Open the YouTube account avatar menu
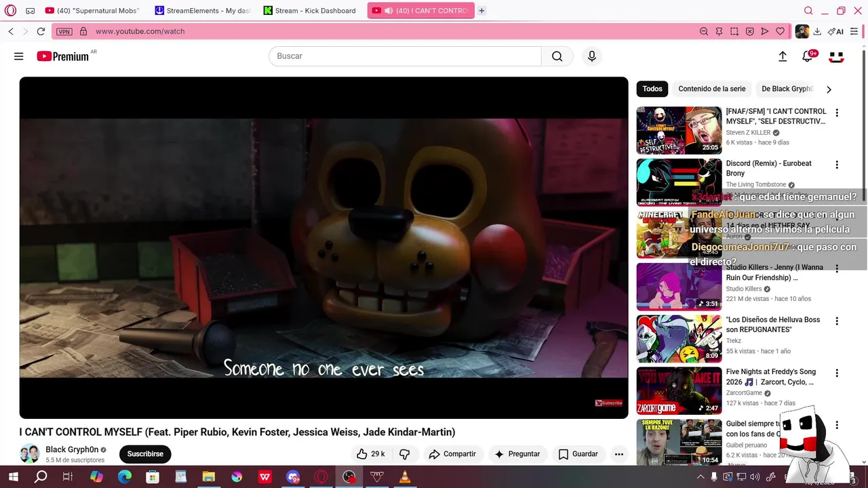Image resolution: width=868 pixels, height=488 pixels. click(x=836, y=56)
